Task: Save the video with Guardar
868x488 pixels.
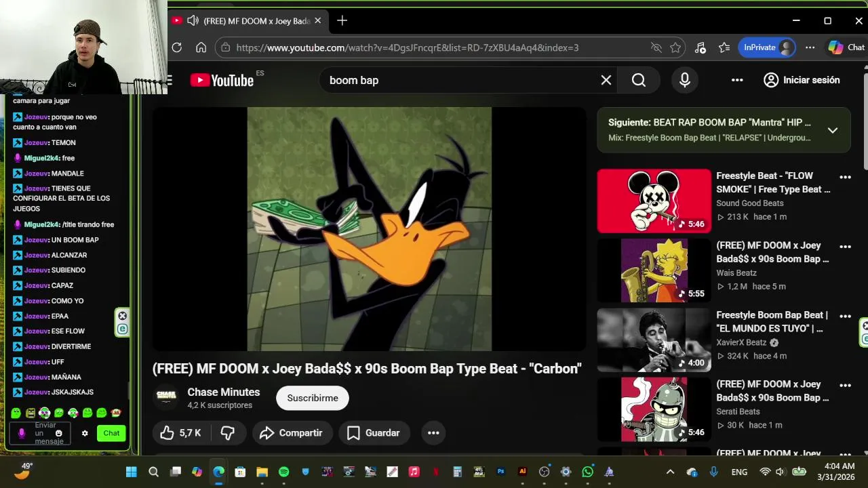Action: pos(374,433)
